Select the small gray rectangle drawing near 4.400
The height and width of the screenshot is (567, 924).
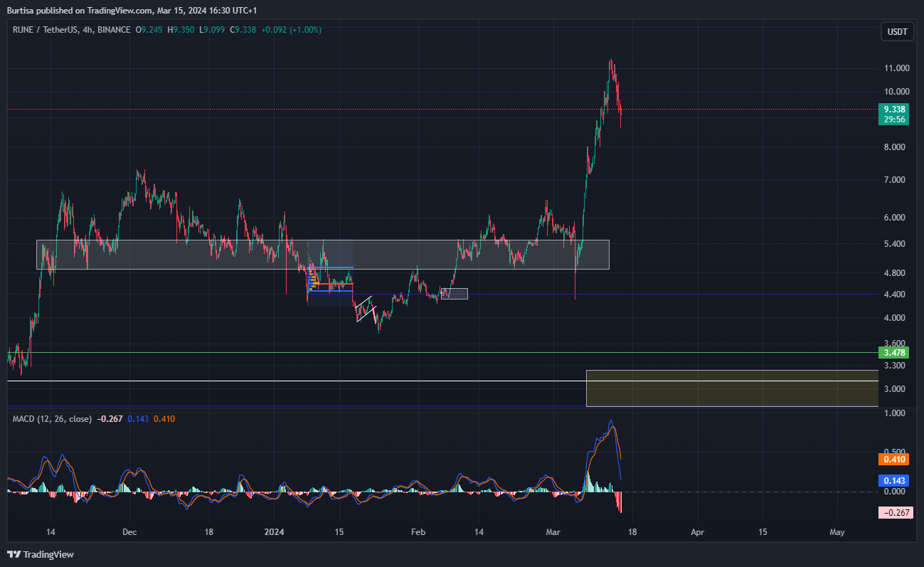(455, 294)
